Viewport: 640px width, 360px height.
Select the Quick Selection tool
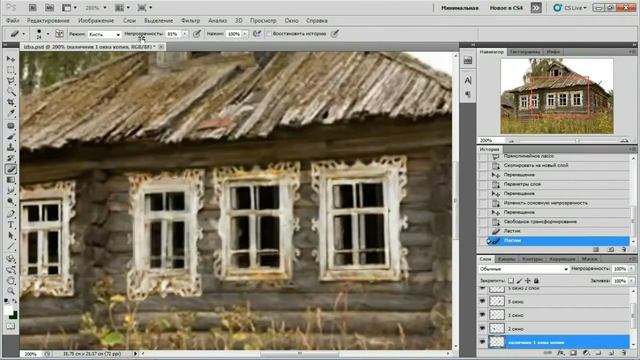pos(11,92)
